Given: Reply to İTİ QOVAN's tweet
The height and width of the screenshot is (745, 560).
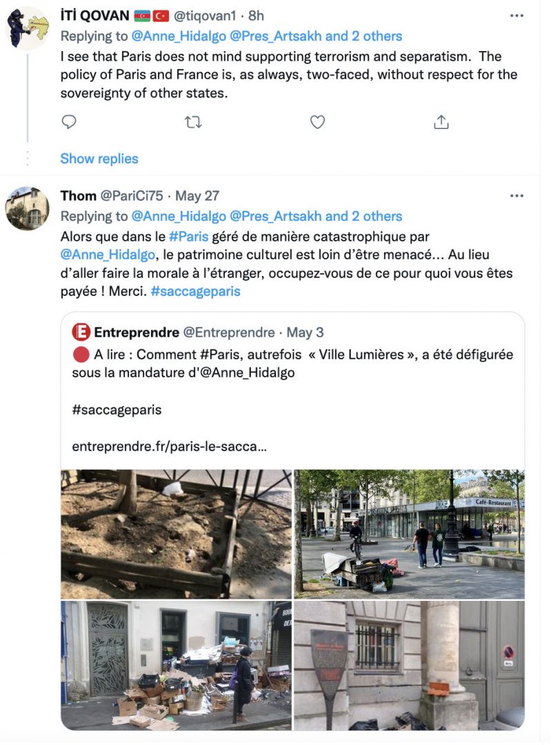Looking at the screenshot, I should 69,122.
